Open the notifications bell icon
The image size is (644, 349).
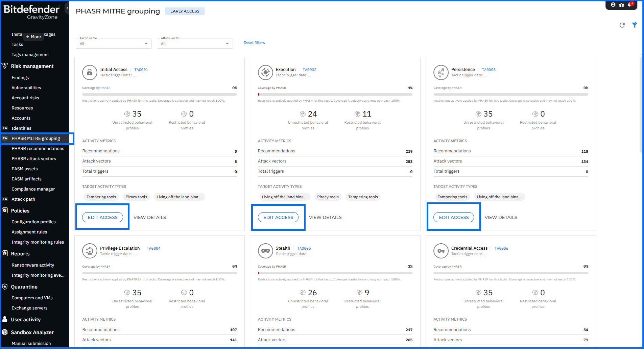pyautogui.click(x=630, y=5)
